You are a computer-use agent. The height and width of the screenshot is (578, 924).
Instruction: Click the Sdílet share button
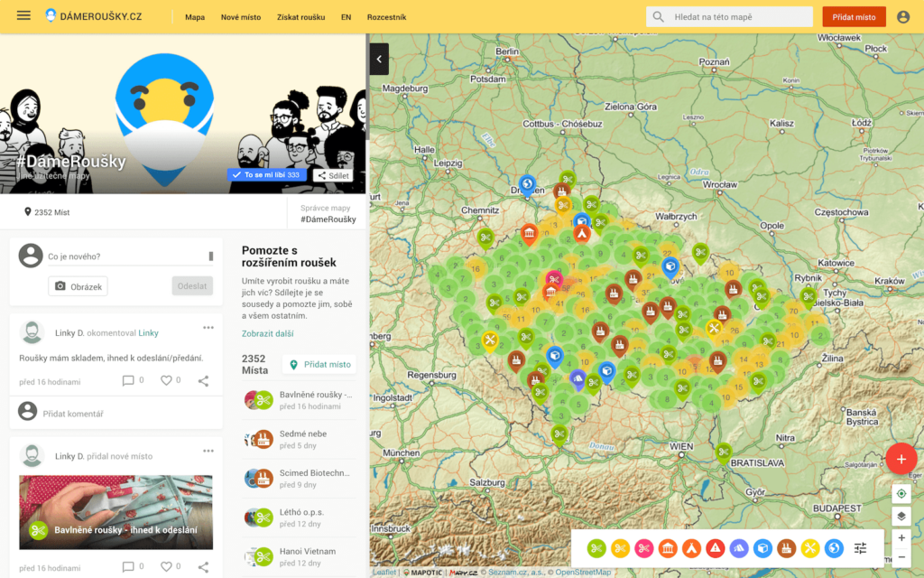333,176
